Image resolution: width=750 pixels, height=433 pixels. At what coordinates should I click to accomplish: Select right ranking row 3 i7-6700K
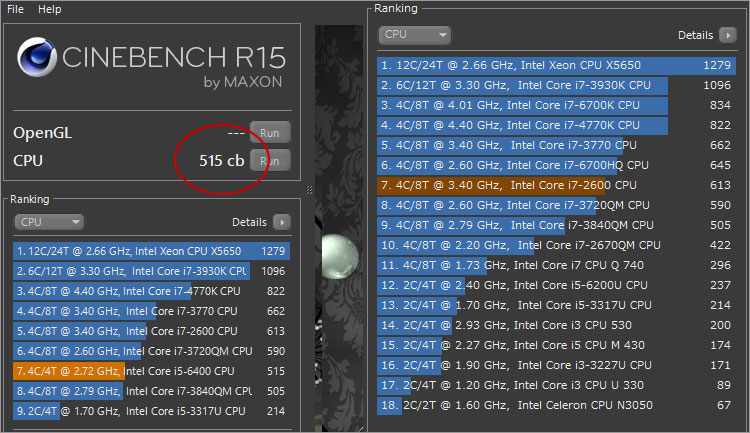556,105
